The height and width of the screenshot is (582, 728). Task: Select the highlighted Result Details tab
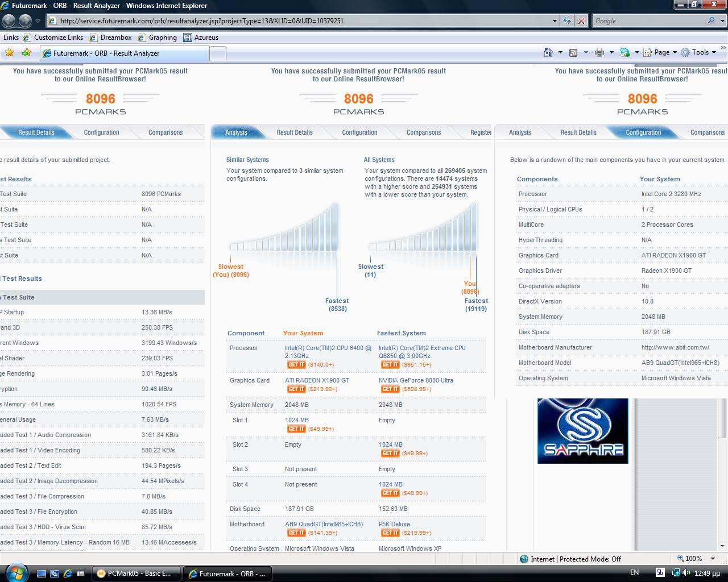click(x=36, y=132)
